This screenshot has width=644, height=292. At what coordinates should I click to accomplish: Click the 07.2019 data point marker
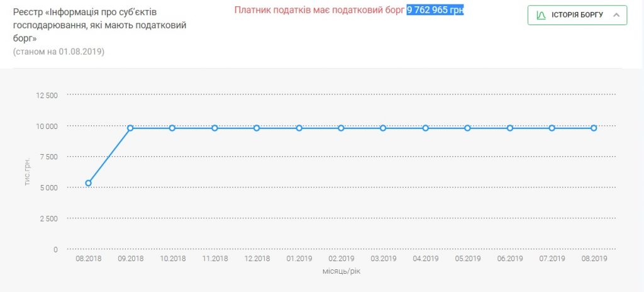(552, 128)
